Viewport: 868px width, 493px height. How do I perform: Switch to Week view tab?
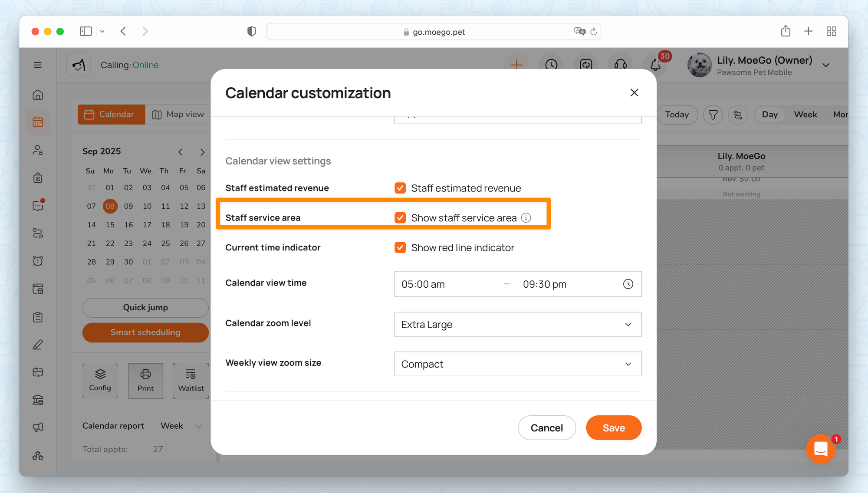point(805,115)
